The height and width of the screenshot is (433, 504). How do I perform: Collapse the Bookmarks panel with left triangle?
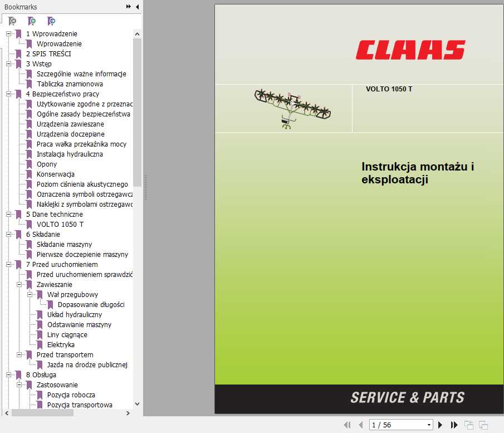138,7
